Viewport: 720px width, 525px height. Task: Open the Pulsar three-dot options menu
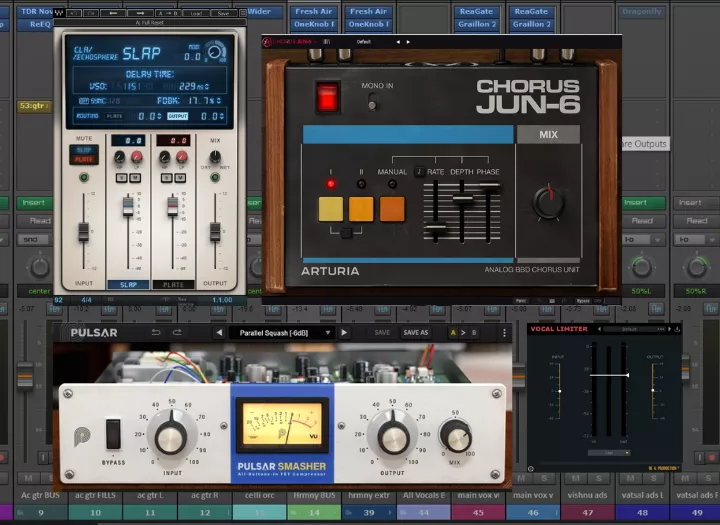[x=504, y=333]
